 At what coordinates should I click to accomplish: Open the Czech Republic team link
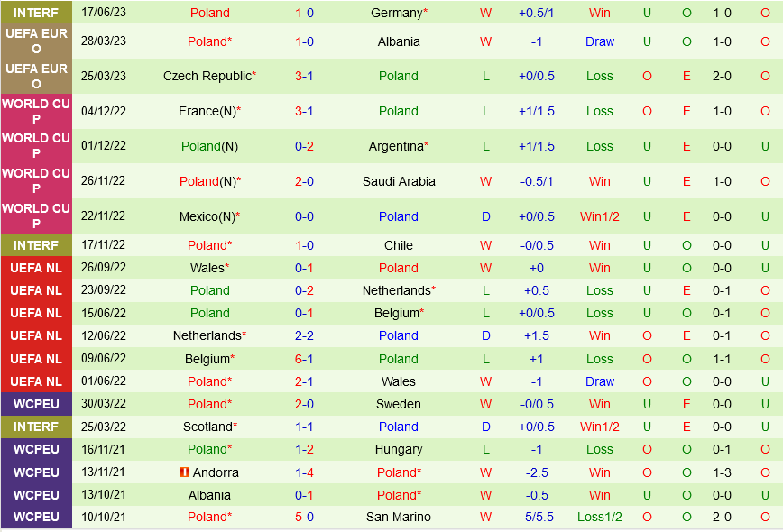(x=207, y=76)
